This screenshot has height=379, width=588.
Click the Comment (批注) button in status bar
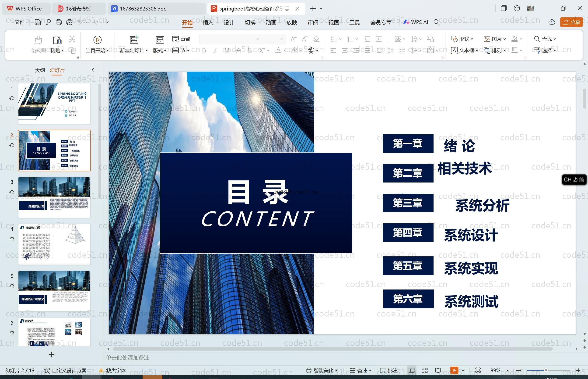coord(389,370)
